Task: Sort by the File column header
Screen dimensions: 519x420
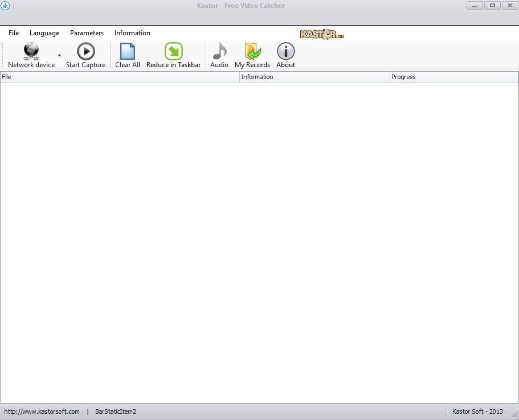Action: 120,77
